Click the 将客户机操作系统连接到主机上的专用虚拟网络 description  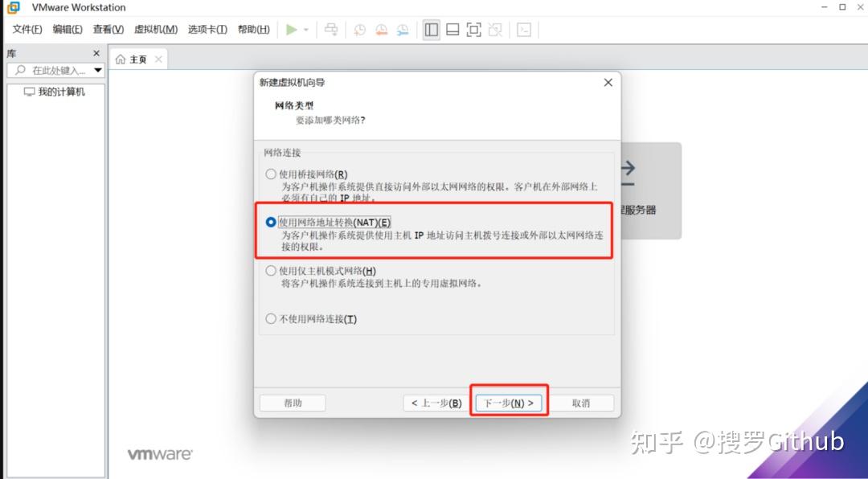click(382, 284)
